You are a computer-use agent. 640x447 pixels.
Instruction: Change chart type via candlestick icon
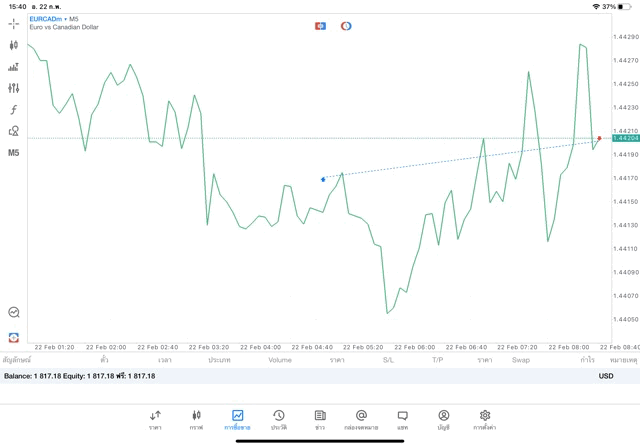[14, 45]
